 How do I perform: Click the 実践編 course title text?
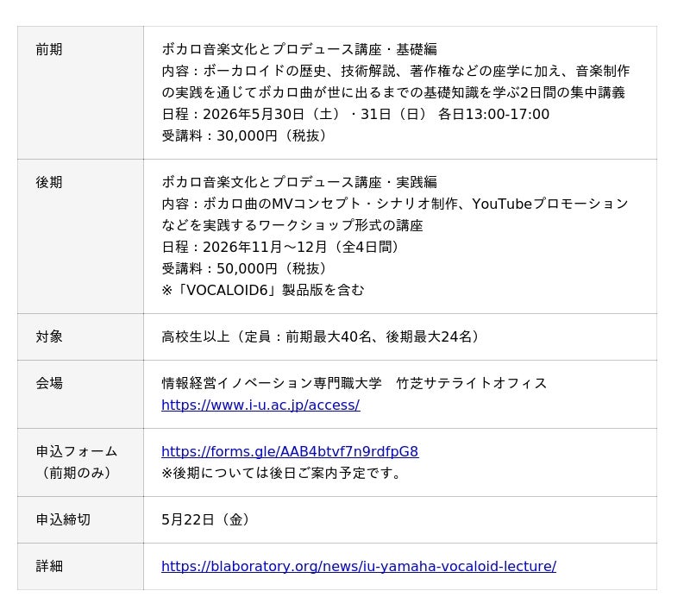tap(299, 183)
